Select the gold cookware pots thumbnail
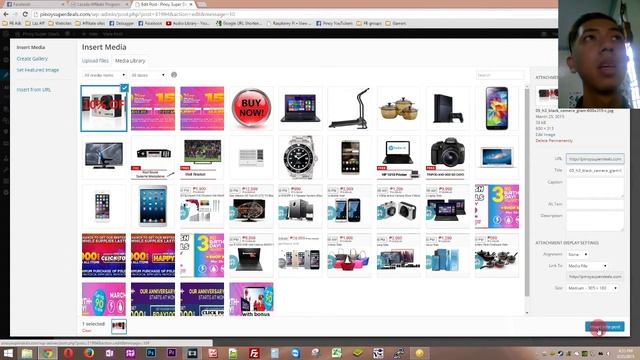The height and width of the screenshot is (360, 640). coord(398,108)
